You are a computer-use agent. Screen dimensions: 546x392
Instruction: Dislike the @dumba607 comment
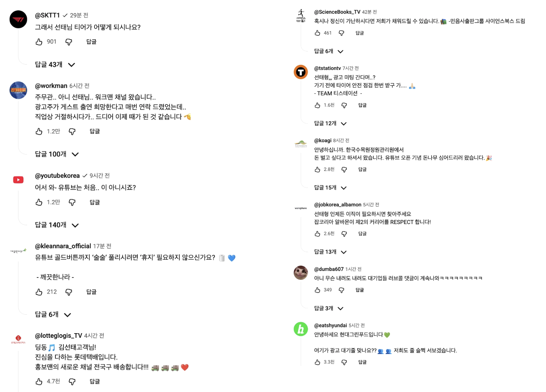342,290
